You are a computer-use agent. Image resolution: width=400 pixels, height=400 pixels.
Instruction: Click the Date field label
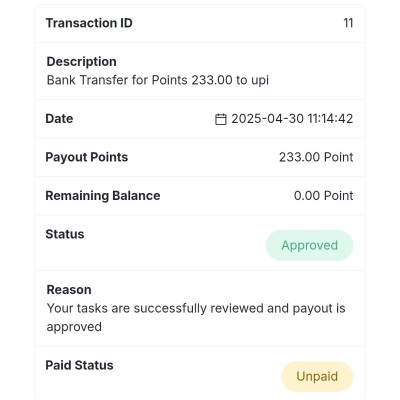pyautogui.click(x=59, y=119)
